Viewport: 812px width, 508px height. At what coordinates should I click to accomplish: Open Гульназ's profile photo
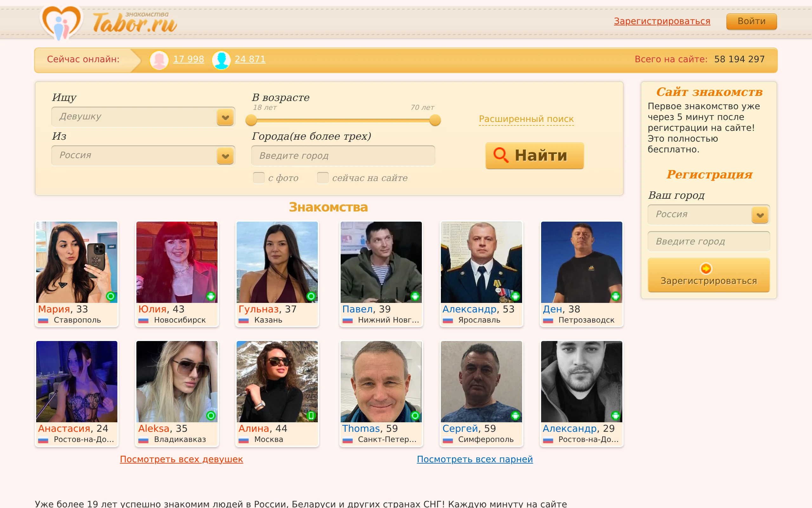[277, 262]
